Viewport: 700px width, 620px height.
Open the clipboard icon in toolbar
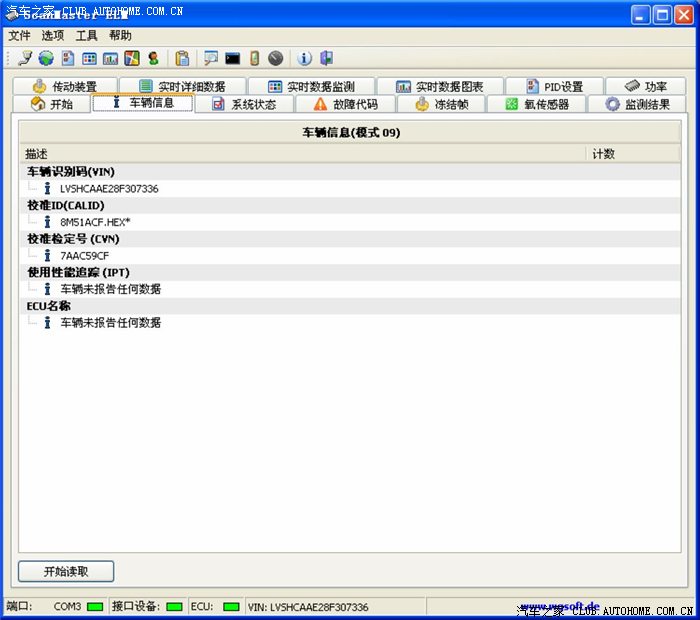182,58
